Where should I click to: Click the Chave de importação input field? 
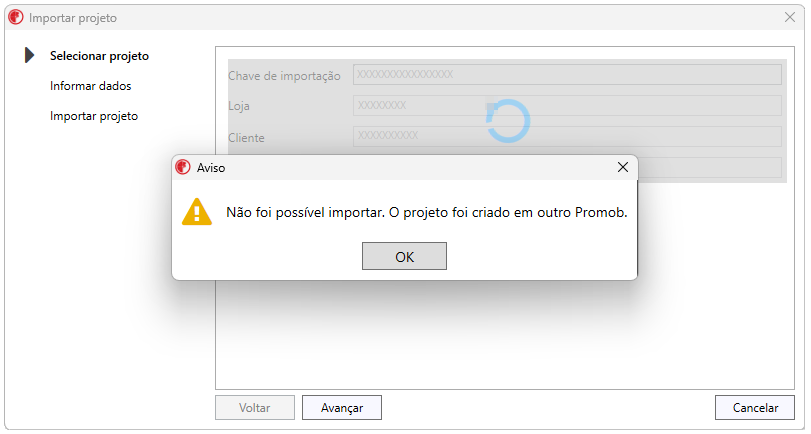(567, 74)
